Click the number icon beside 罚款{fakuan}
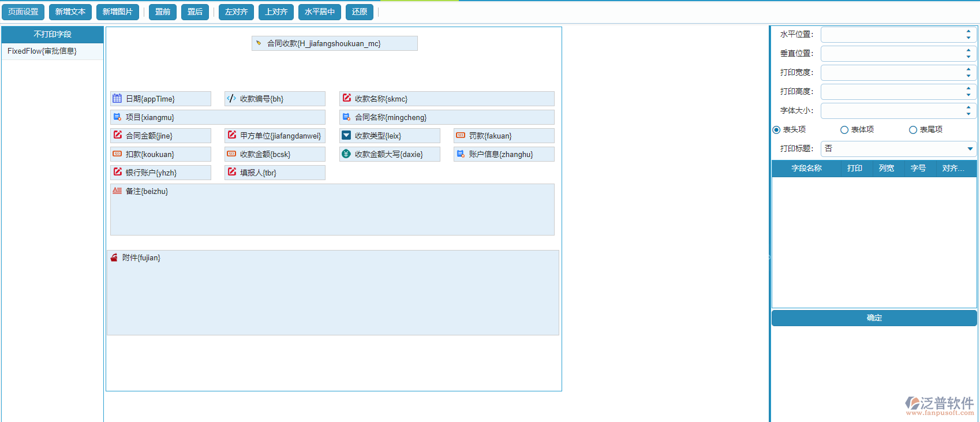Screen dimensions: 980x422 tap(461, 136)
